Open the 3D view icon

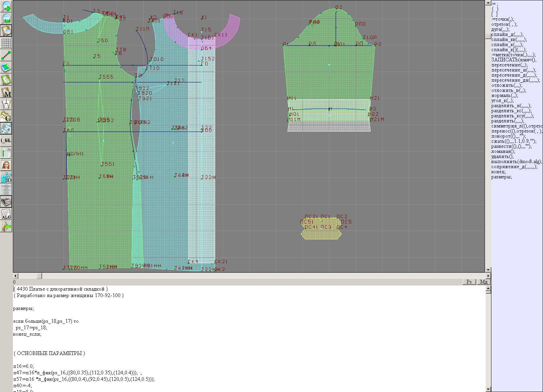6,177
